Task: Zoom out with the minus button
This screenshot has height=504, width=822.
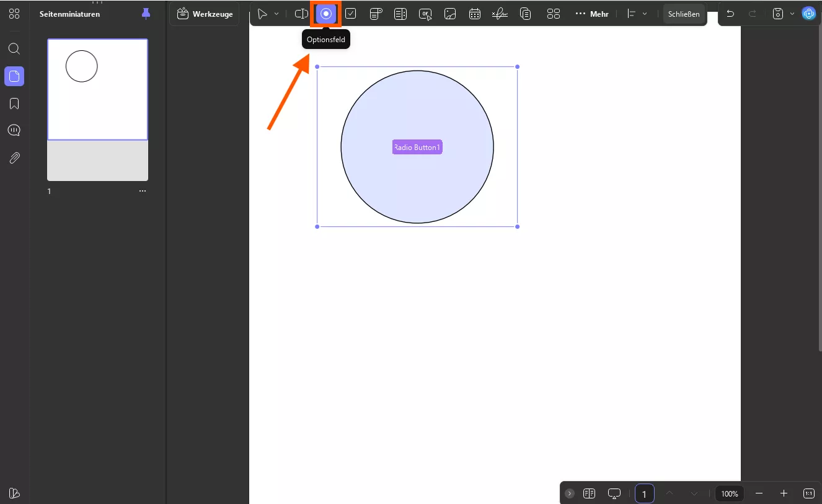Action: click(759, 493)
